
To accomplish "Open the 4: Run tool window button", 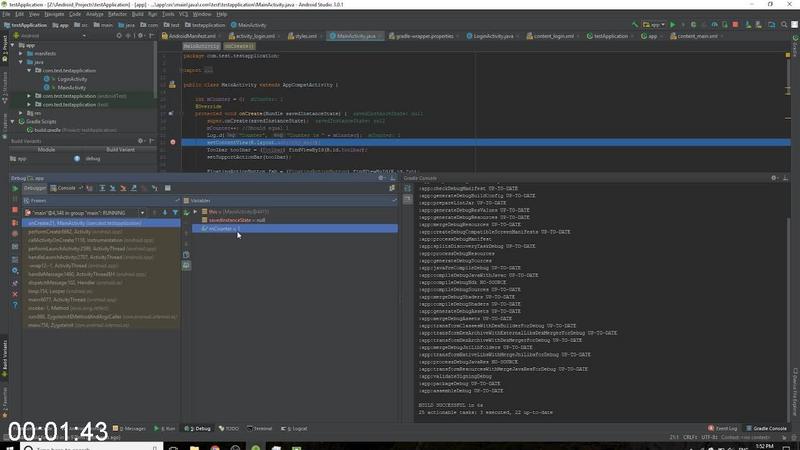I will (164, 429).
